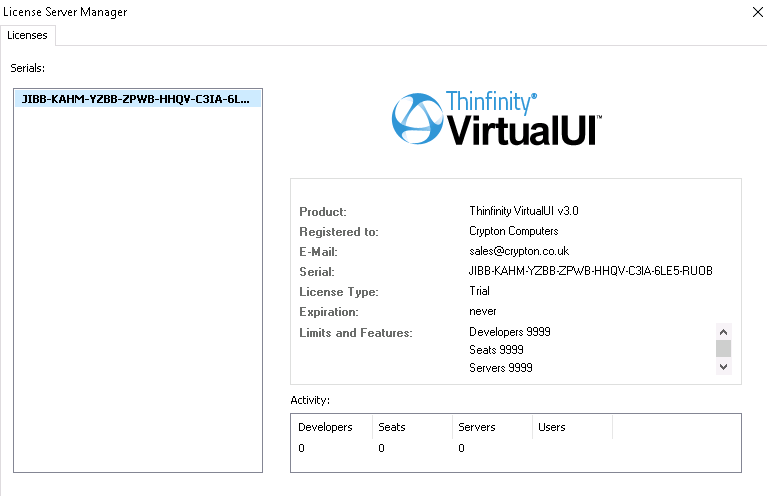Screen dimensions: 767x496
Task: Click the product value Thinfinity VirtualUI v3.0
Action: [524, 211]
